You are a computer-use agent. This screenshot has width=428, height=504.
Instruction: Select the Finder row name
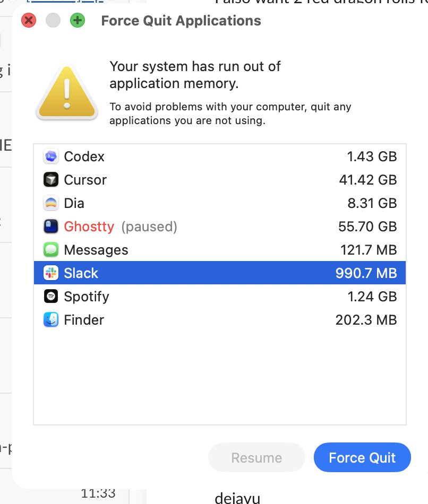coord(84,320)
